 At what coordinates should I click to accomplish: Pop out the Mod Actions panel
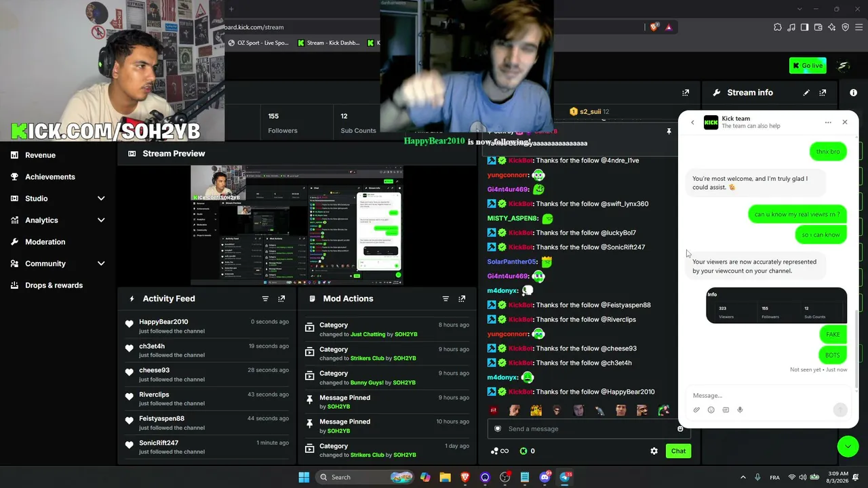click(462, 299)
